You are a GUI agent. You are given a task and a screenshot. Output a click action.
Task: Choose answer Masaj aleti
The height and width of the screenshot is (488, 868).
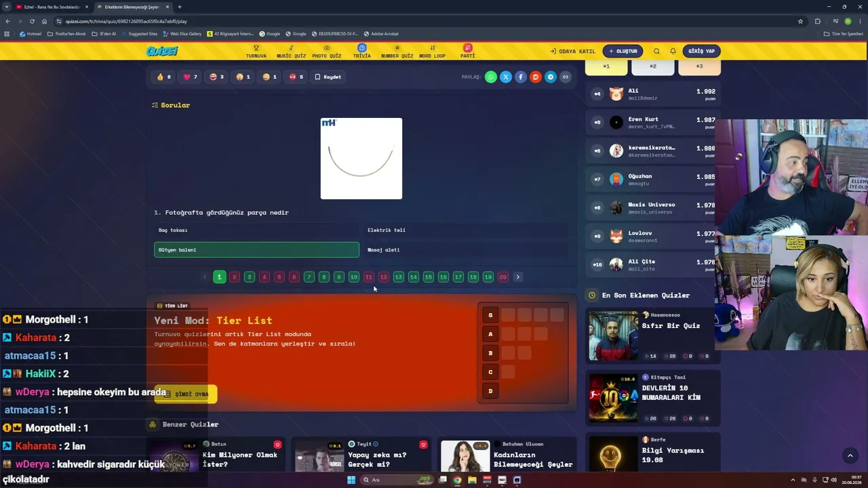[466, 250]
